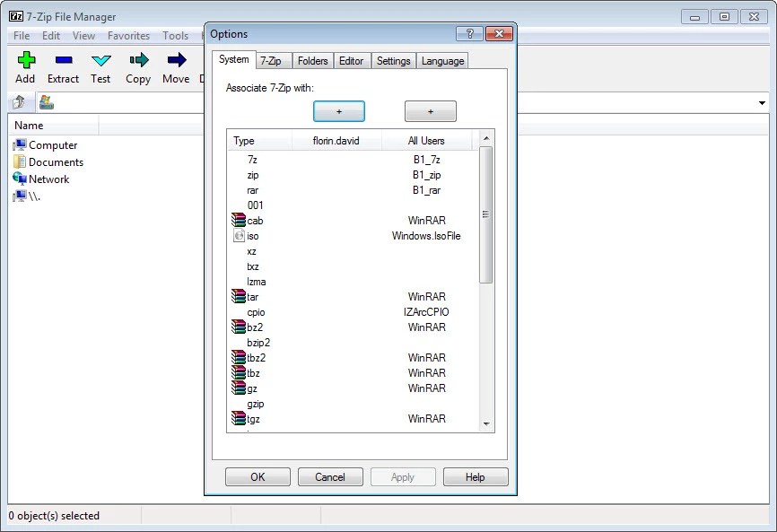
Task: Click the All Users column header
Action: coord(426,141)
